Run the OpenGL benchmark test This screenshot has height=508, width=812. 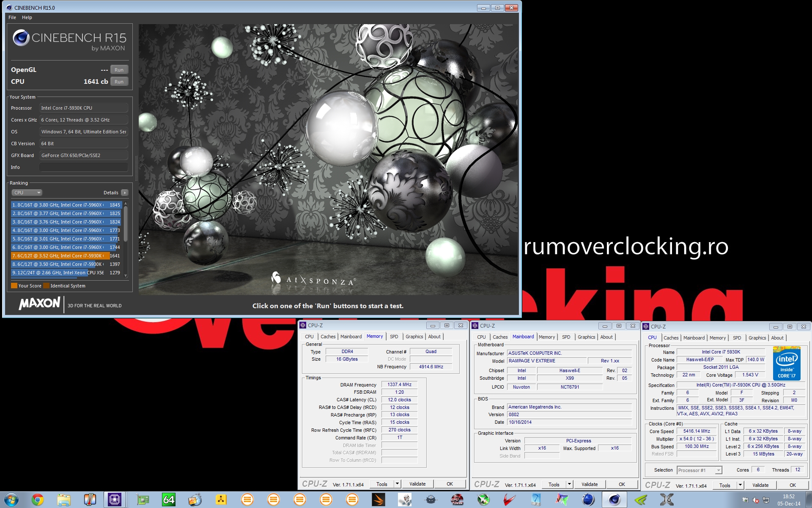pyautogui.click(x=119, y=70)
